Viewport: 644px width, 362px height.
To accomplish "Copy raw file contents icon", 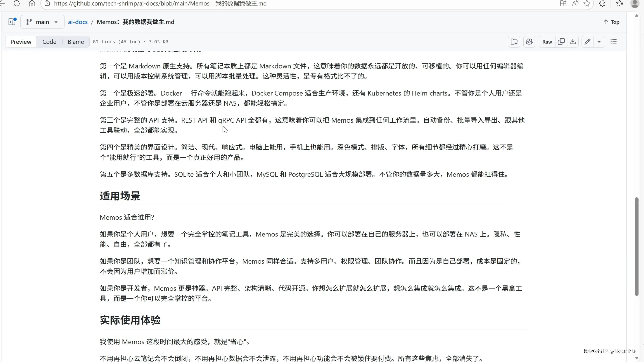I will [x=561, y=42].
